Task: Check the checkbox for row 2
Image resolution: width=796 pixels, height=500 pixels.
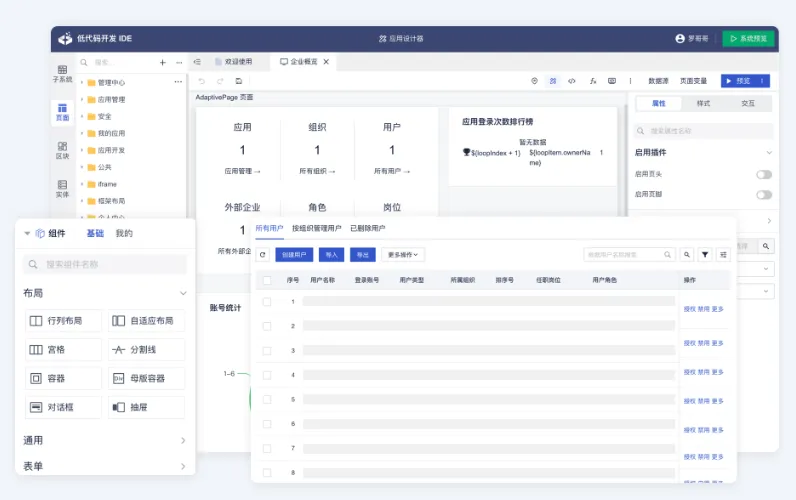Action: pos(267,326)
